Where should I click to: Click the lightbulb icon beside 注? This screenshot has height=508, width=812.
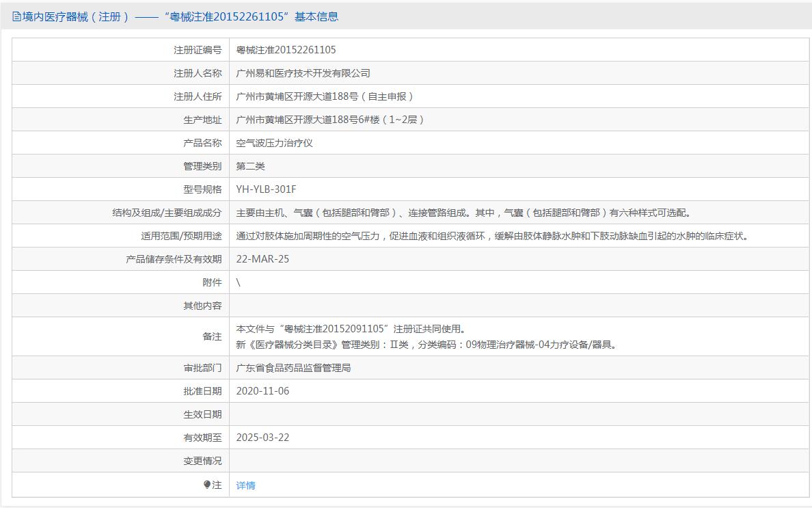(207, 485)
